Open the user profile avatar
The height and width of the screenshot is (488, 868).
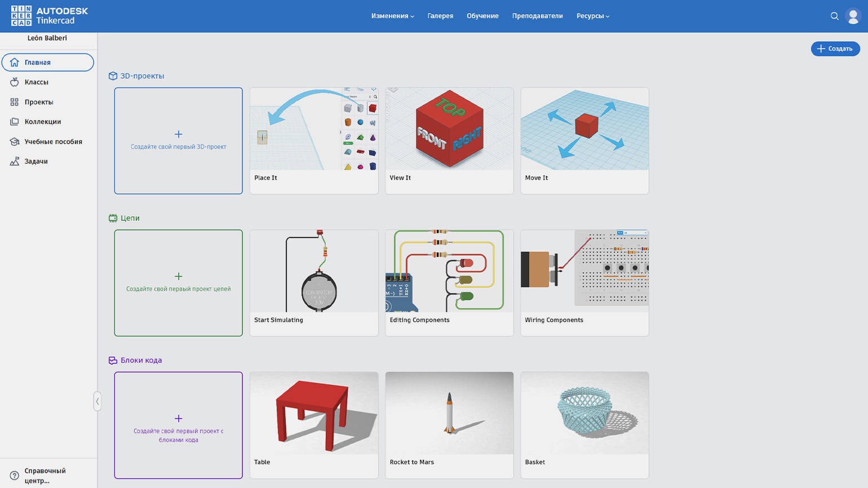click(853, 16)
